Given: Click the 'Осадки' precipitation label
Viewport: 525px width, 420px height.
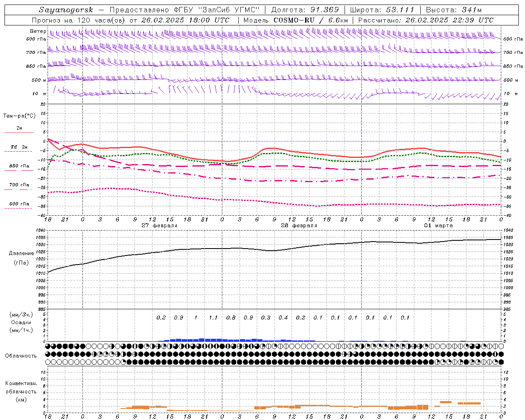Looking at the screenshot, I should [x=21, y=322].
